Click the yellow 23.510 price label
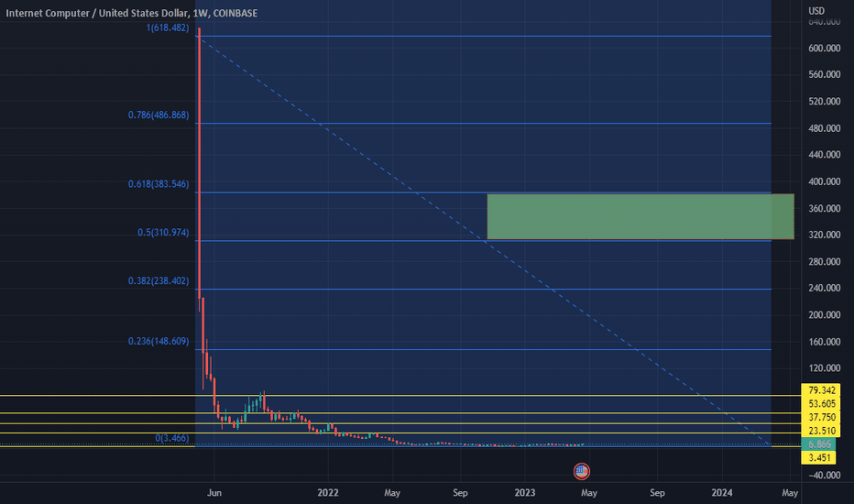Image resolution: width=854 pixels, height=504 pixels. pos(821,431)
